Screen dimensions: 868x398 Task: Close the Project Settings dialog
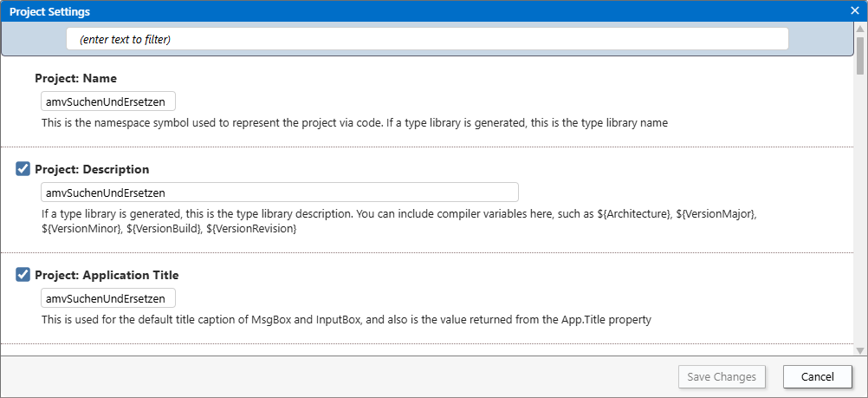854,11
